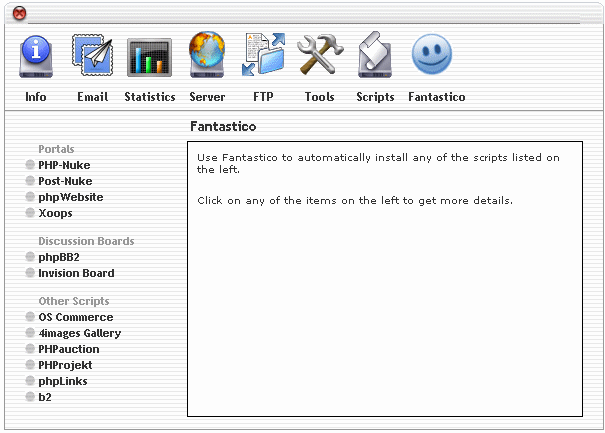Click the Info label in toolbar
Screen dimensions: 605x433
pos(36,97)
